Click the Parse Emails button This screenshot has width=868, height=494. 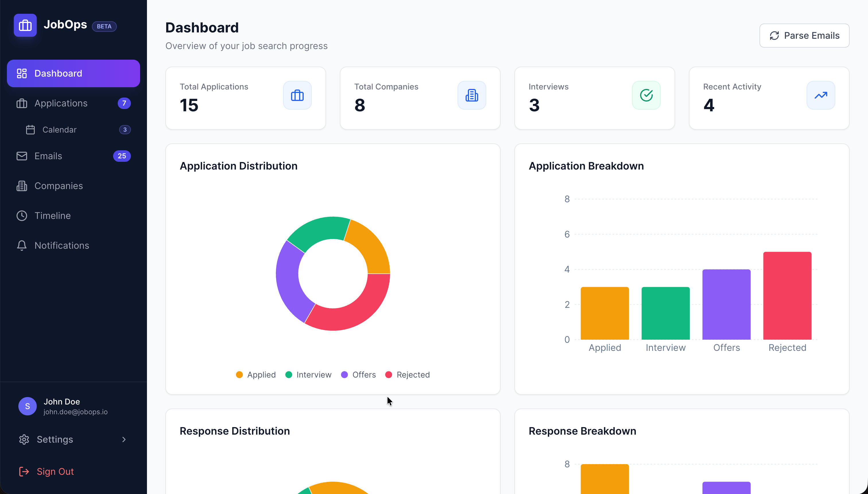tap(804, 35)
